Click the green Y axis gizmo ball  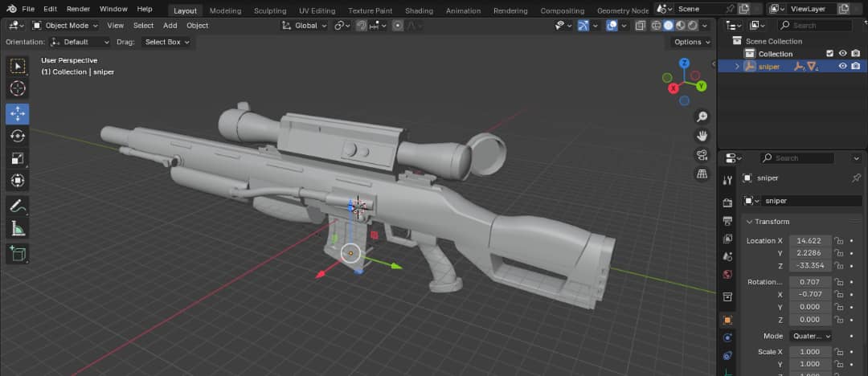pyautogui.click(x=702, y=86)
